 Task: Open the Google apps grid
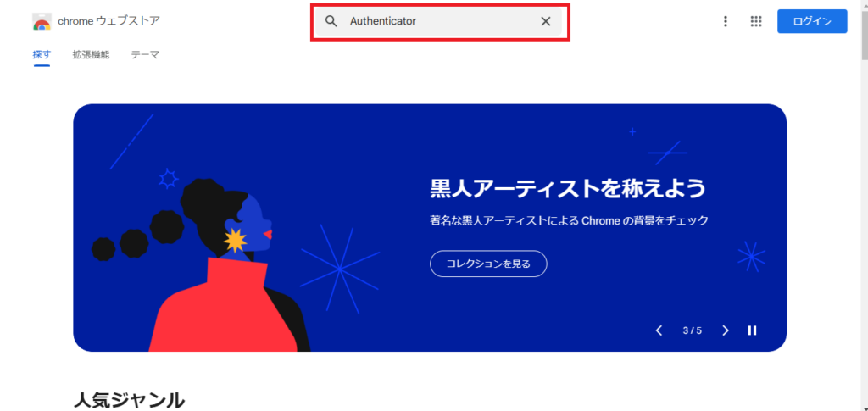(755, 21)
